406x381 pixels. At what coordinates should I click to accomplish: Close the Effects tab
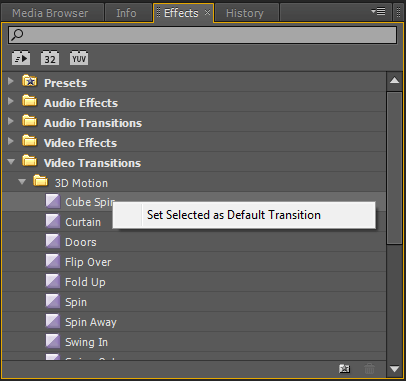(x=207, y=13)
